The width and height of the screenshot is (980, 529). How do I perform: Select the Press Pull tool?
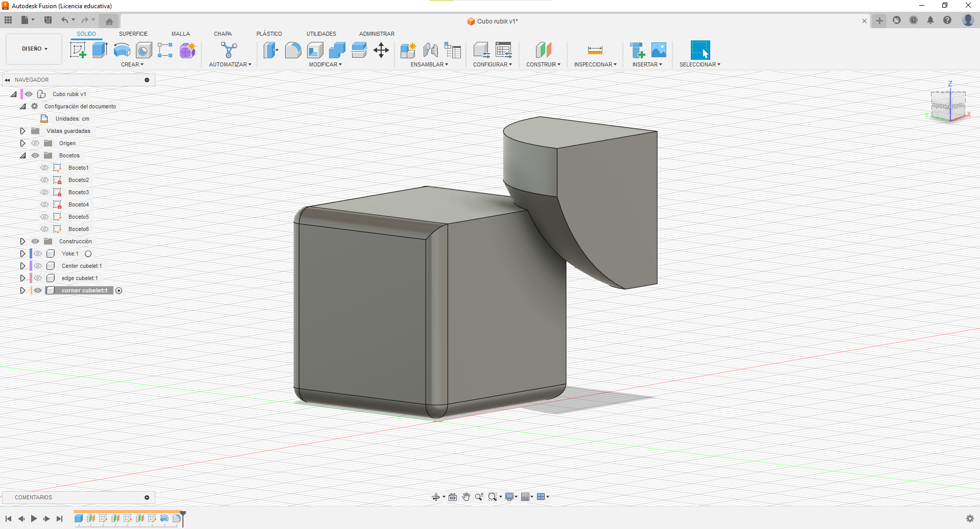point(271,50)
